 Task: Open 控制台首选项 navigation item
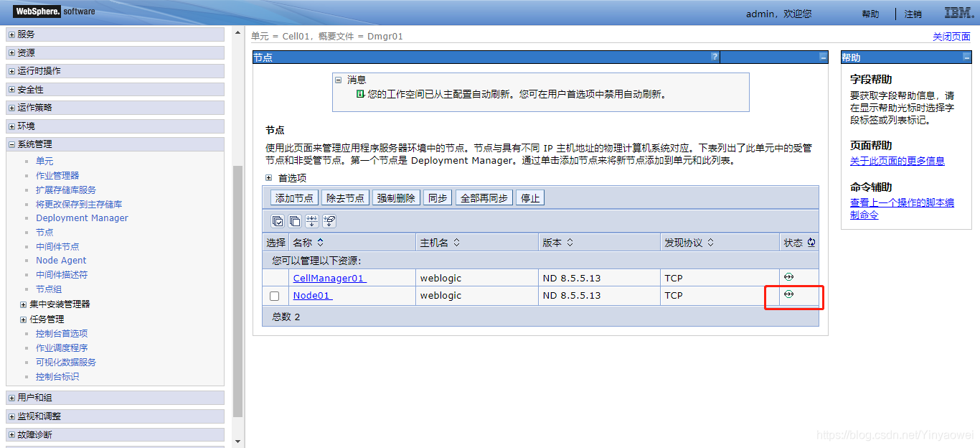coord(62,333)
